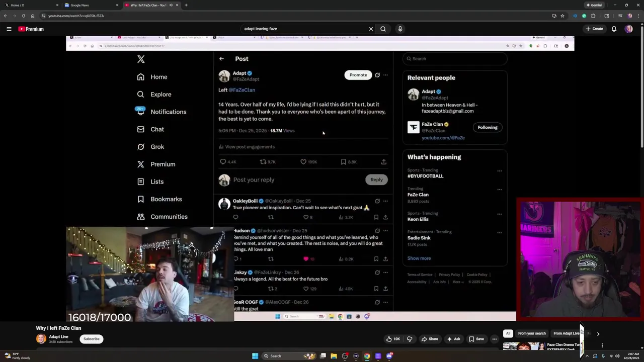Open Grok in X sidebar
644x362 pixels.
[150, 147]
